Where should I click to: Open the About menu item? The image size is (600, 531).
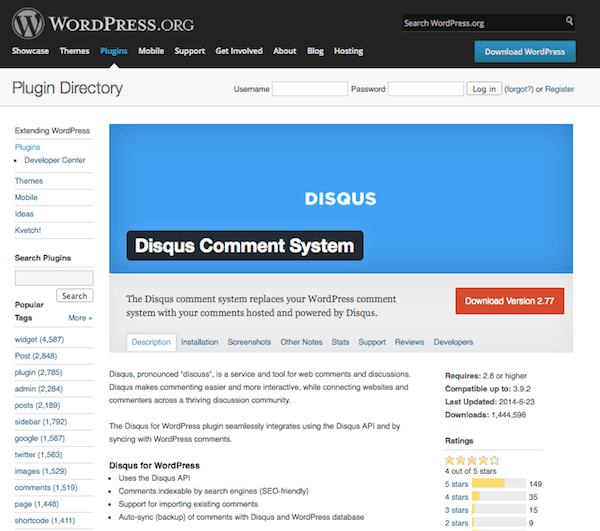pyautogui.click(x=285, y=51)
